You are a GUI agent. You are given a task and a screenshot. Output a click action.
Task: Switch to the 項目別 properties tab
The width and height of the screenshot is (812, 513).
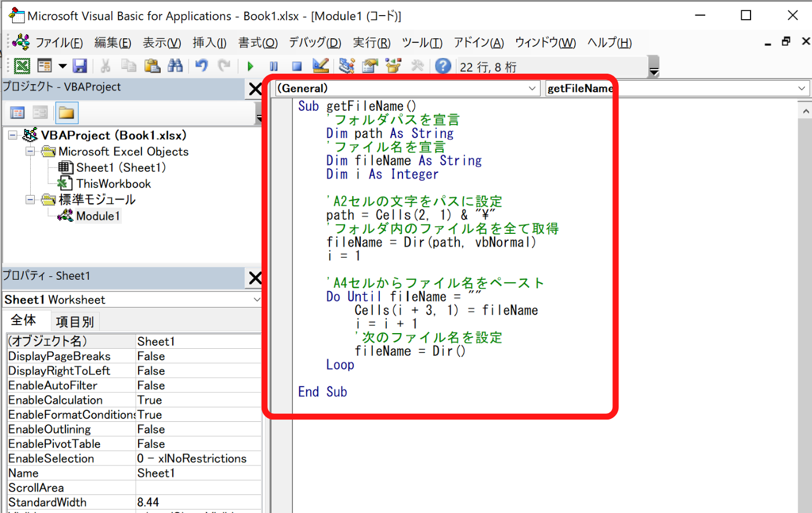pos(75,321)
